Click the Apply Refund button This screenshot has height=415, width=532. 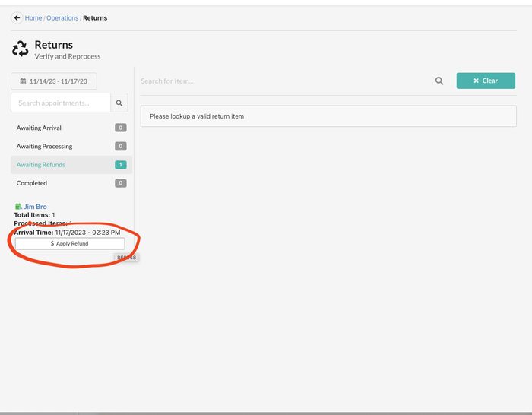coord(70,244)
